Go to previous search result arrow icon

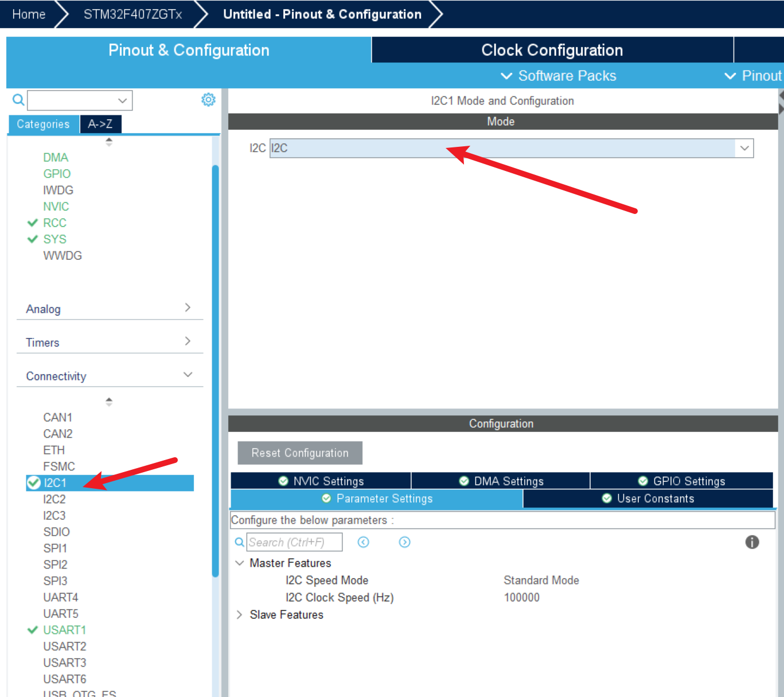(364, 542)
